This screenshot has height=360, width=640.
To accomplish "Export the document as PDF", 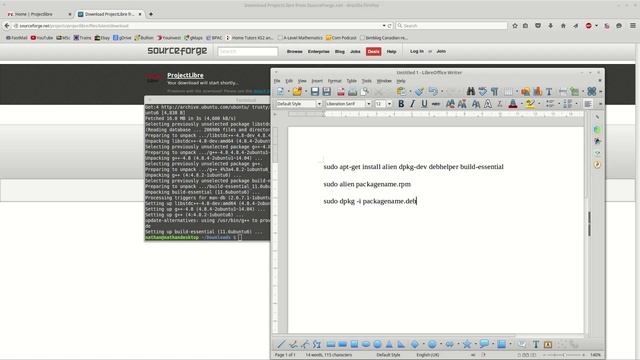I will point(341,91).
